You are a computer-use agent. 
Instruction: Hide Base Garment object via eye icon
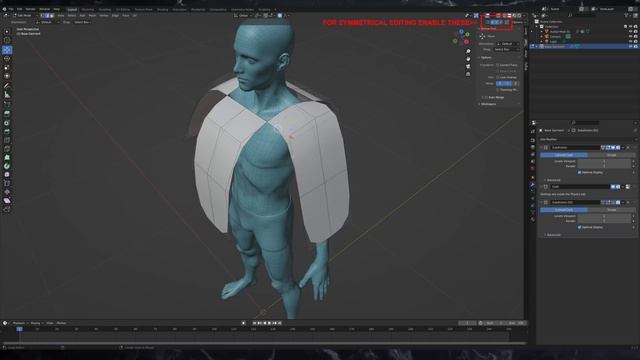pos(630,47)
